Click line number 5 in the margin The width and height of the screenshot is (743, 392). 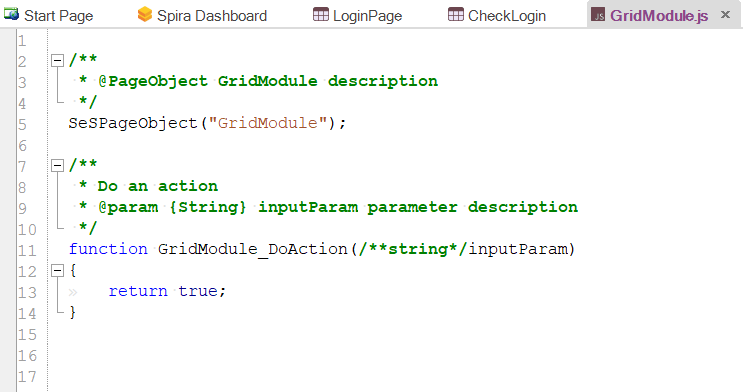click(x=22, y=124)
